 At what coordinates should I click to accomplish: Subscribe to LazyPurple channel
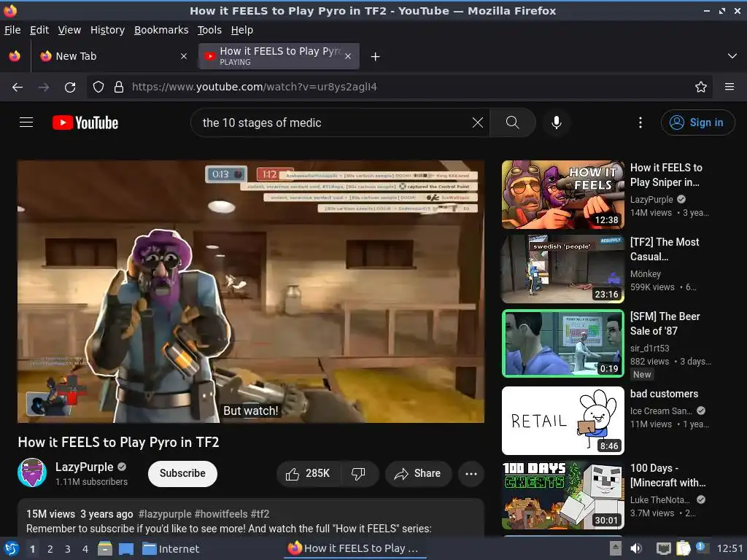click(182, 473)
